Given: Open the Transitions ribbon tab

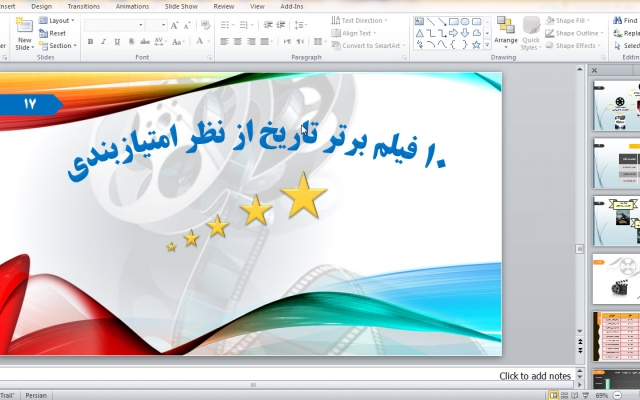Looking at the screenshot, I should [84, 7].
